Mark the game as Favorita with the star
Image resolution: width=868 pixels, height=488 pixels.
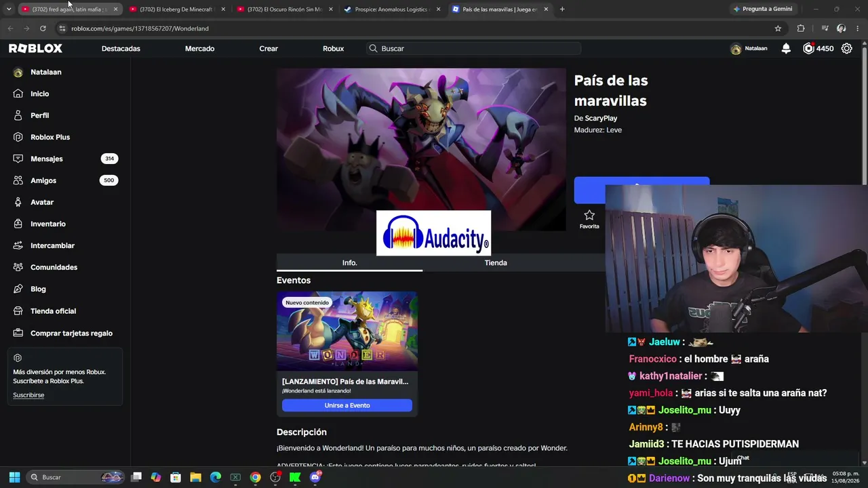coord(589,215)
